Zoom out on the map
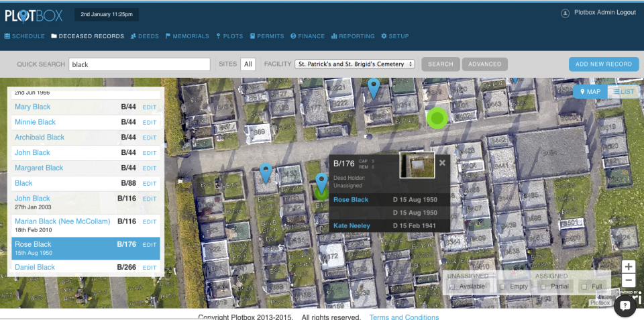This screenshot has width=644, height=320. [x=629, y=280]
